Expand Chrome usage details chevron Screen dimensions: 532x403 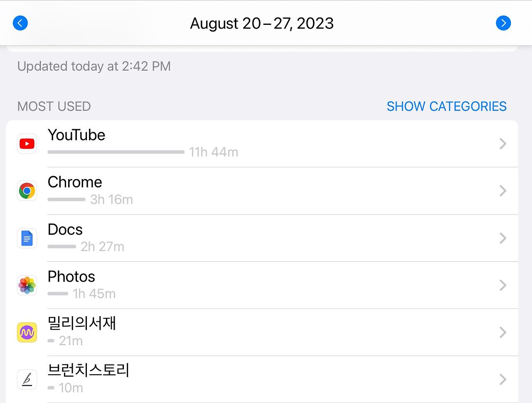pos(503,191)
